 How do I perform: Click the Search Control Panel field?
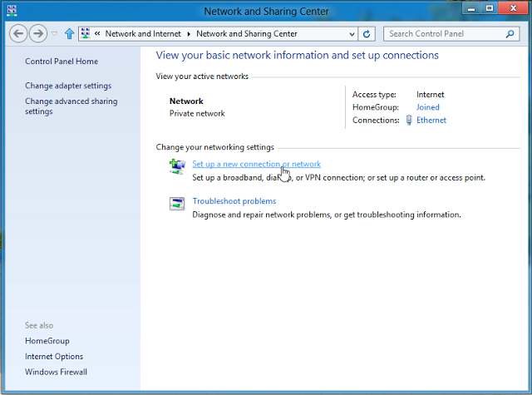click(x=451, y=34)
